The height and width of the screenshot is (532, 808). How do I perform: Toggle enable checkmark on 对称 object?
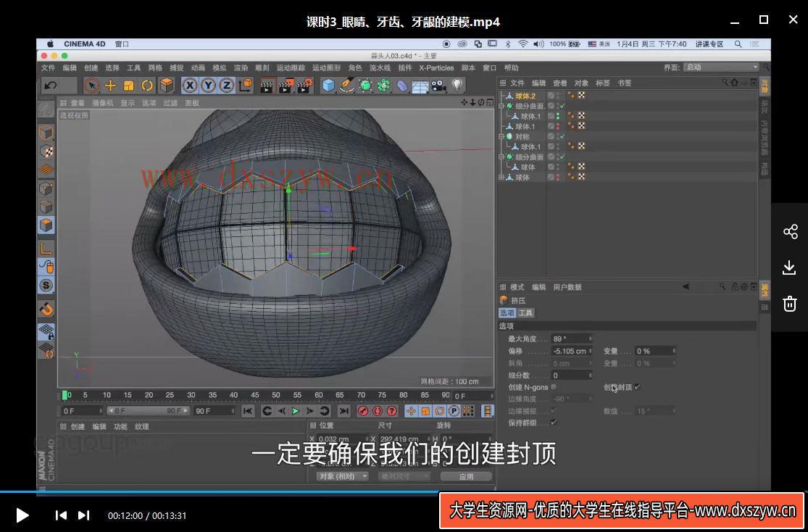click(x=562, y=136)
